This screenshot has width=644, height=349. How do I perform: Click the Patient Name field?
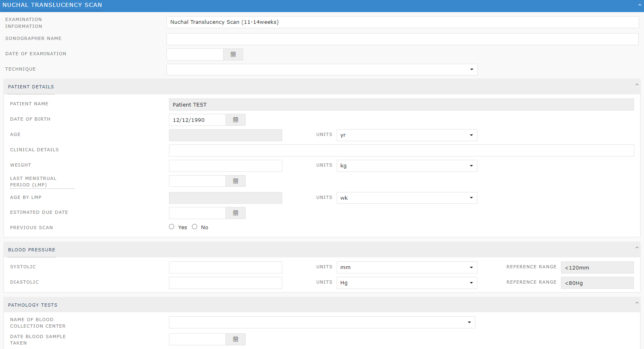click(401, 104)
